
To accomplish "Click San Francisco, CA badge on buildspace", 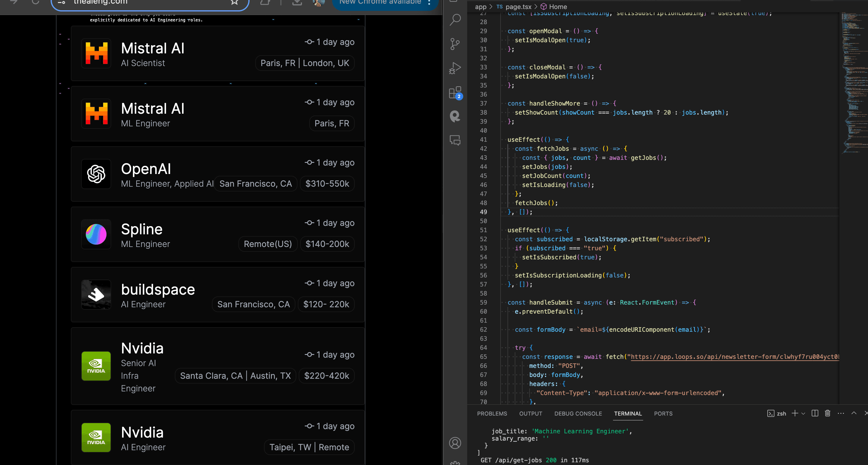I will pos(253,305).
